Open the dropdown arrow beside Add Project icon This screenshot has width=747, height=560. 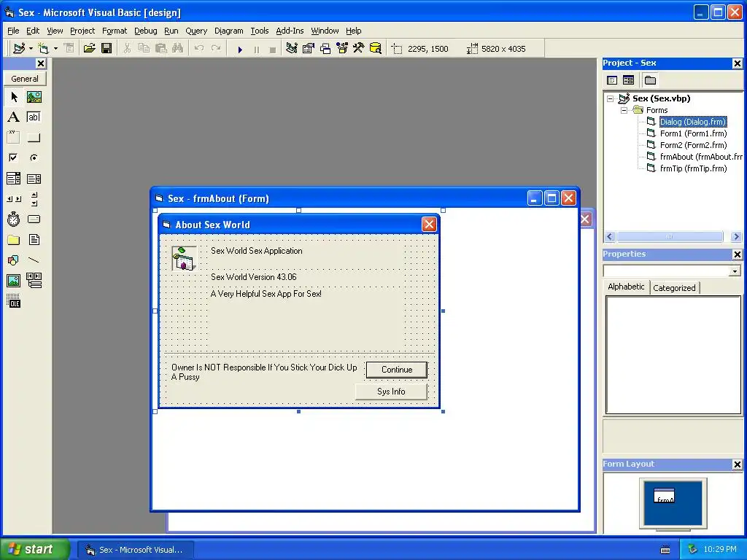[x=31, y=49]
